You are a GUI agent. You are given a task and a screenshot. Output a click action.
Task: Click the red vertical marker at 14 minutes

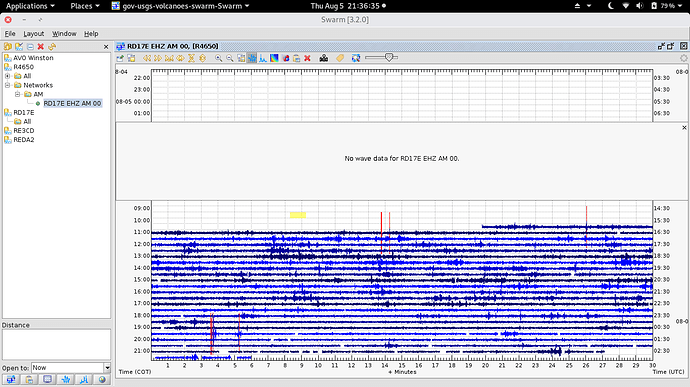tap(382, 232)
